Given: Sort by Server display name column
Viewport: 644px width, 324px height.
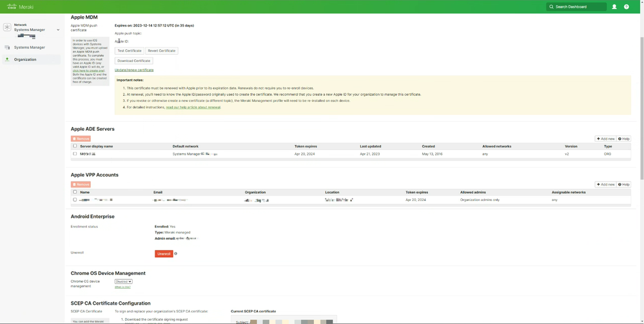Looking at the screenshot, I should tap(97, 146).
